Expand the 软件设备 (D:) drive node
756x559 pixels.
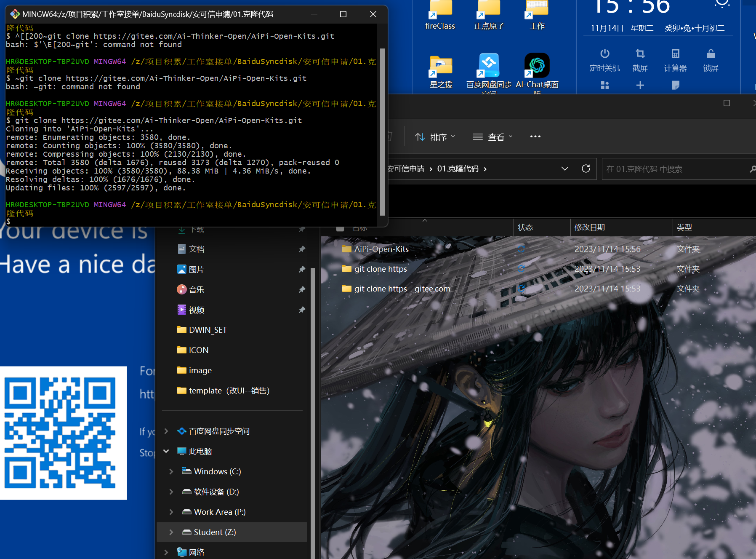tap(171, 492)
